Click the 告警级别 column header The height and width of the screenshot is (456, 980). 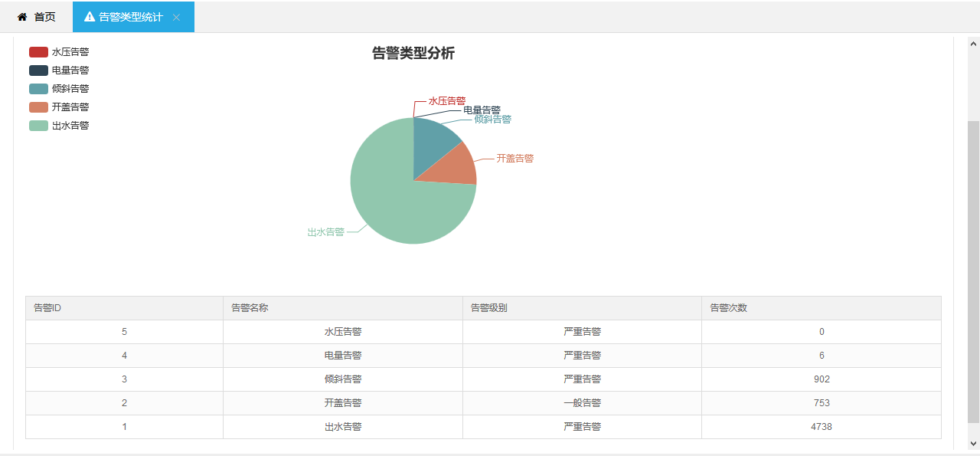488,308
